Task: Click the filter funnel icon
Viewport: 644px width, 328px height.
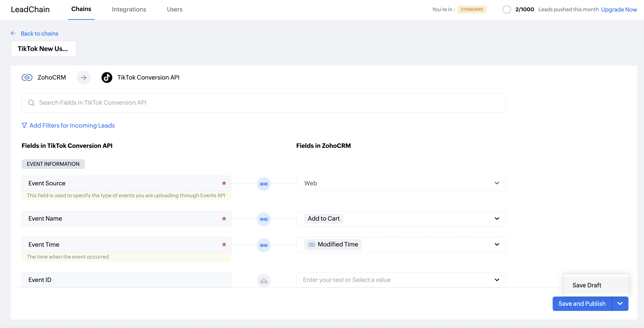Action: click(x=24, y=125)
